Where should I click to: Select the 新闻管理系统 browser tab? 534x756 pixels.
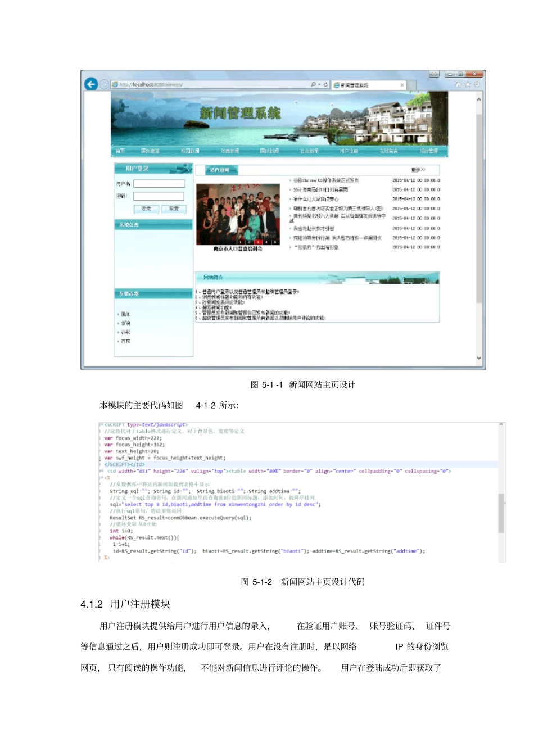click(368, 85)
